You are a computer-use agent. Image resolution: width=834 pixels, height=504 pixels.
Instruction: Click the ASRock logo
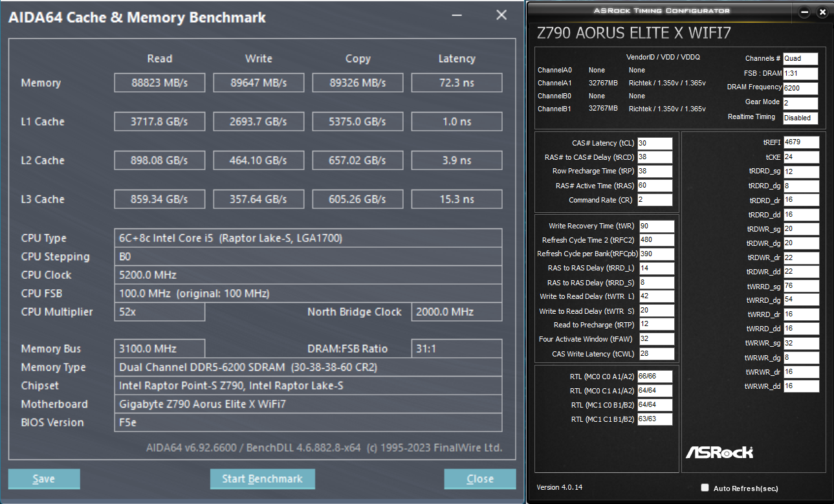719,452
